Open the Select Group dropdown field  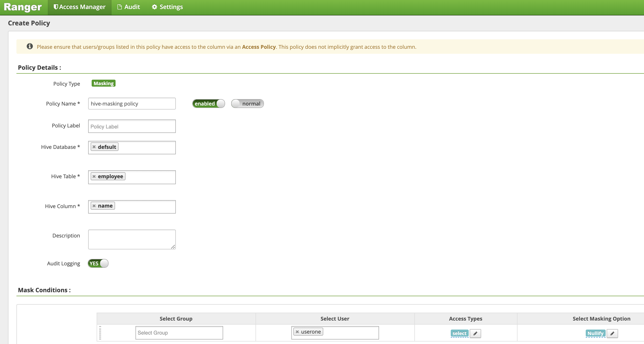pos(179,333)
